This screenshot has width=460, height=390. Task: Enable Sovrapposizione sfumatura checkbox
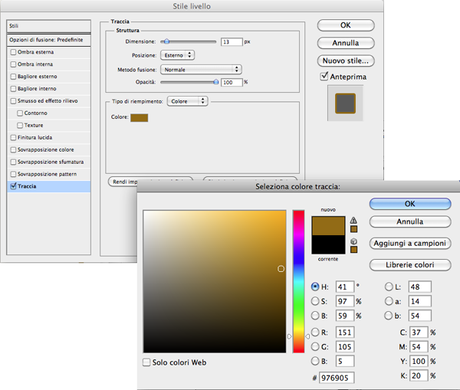coord(13,162)
